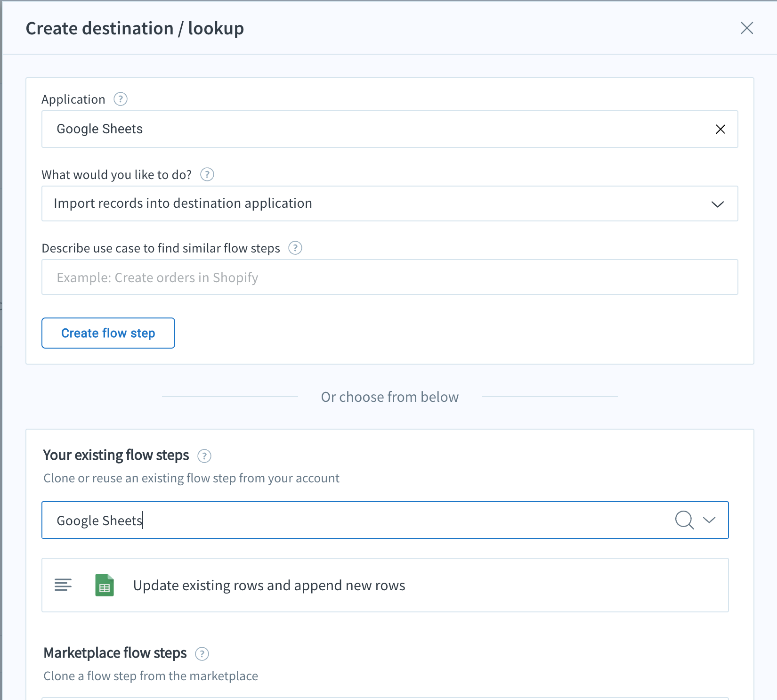Select Update existing rows and append new rows
Image resolution: width=777 pixels, height=700 pixels.
tap(385, 585)
